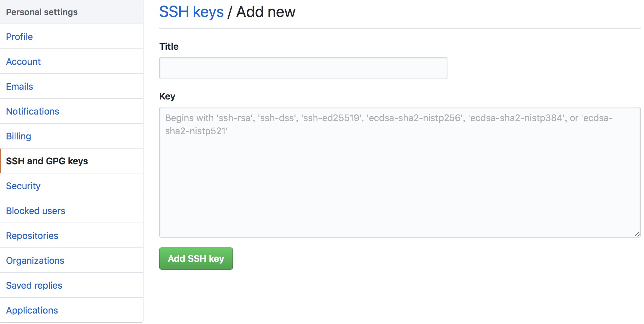Open the Saved replies page
644x324 pixels.
click(x=34, y=285)
